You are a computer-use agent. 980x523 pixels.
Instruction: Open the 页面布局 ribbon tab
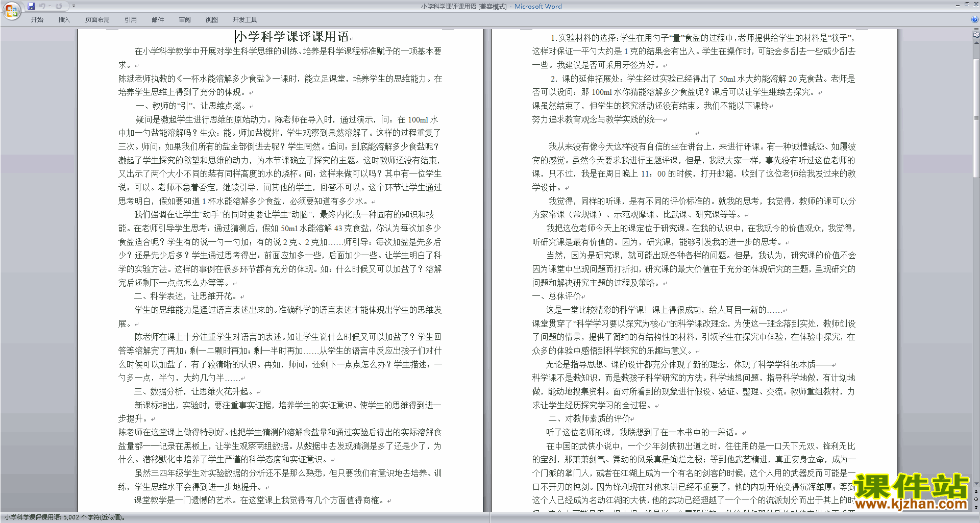tap(97, 20)
